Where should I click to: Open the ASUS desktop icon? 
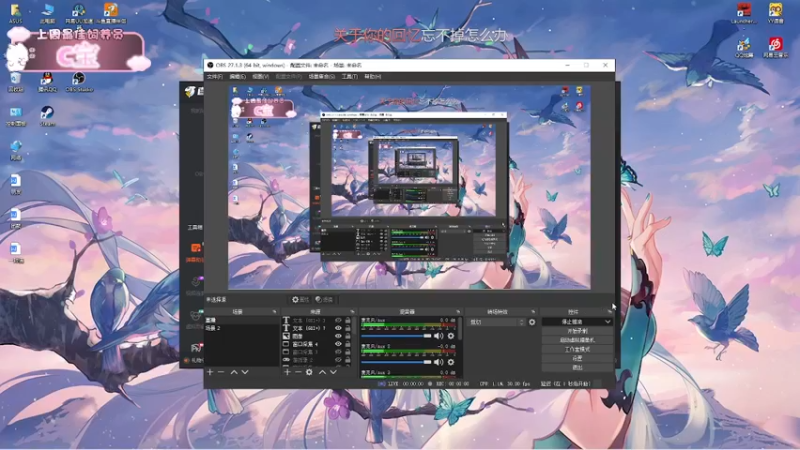16,14
